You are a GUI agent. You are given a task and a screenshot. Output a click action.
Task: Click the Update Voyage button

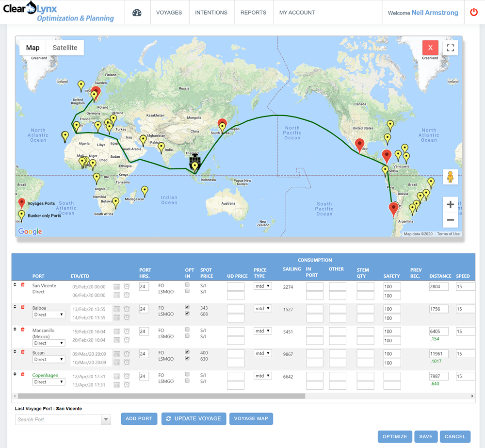click(194, 418)
